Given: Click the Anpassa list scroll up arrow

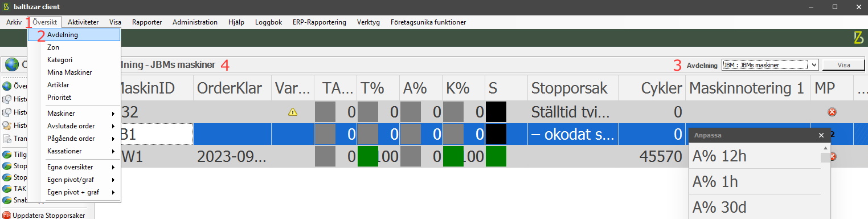Looking at the screenshot, I should [x=825, y=149].
